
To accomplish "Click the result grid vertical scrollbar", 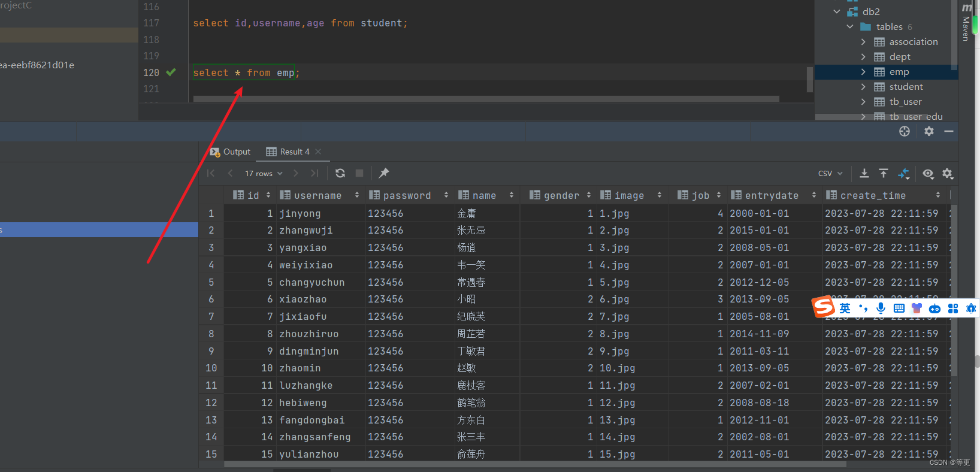I will 954,290.
